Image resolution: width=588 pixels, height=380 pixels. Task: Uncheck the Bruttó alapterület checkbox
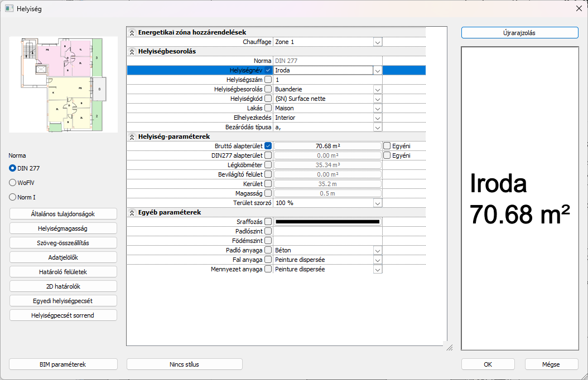point(268,146)
